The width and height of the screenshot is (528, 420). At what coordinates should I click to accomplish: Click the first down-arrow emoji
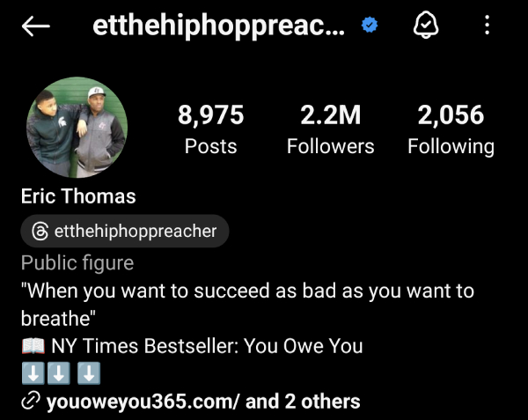[x=33, y=373]
